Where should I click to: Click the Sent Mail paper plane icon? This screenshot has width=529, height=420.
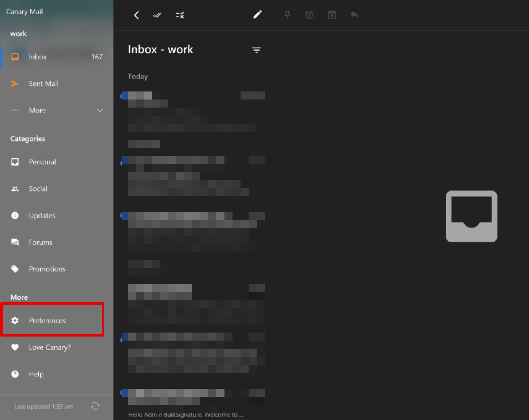15,84
